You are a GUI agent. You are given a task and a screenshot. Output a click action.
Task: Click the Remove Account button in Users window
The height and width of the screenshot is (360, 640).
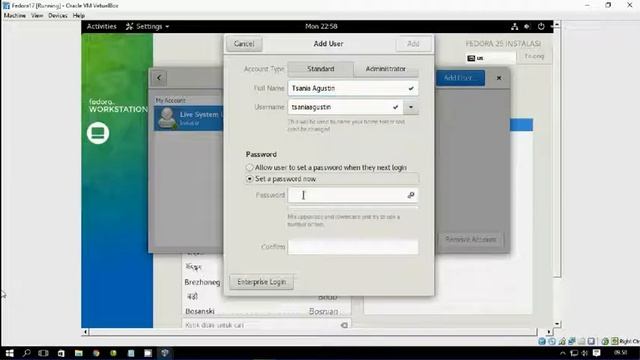click(x=471, y=240)
